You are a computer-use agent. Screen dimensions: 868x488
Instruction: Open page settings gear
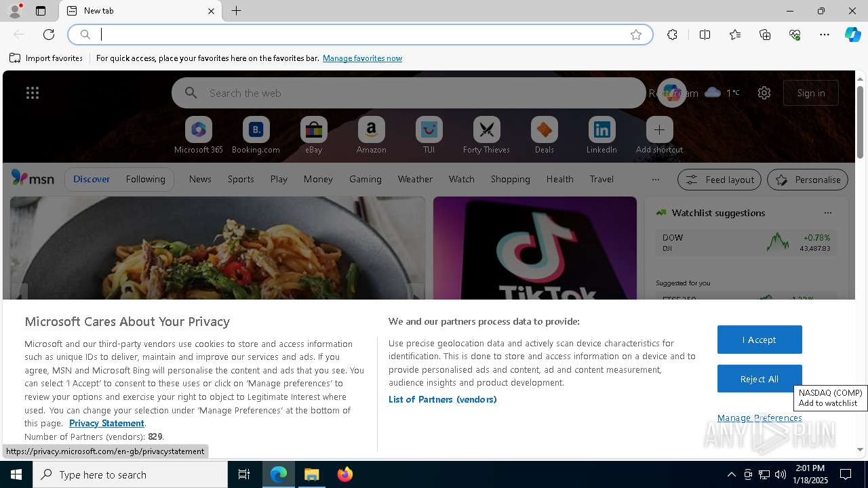click(x=764, y=93)
